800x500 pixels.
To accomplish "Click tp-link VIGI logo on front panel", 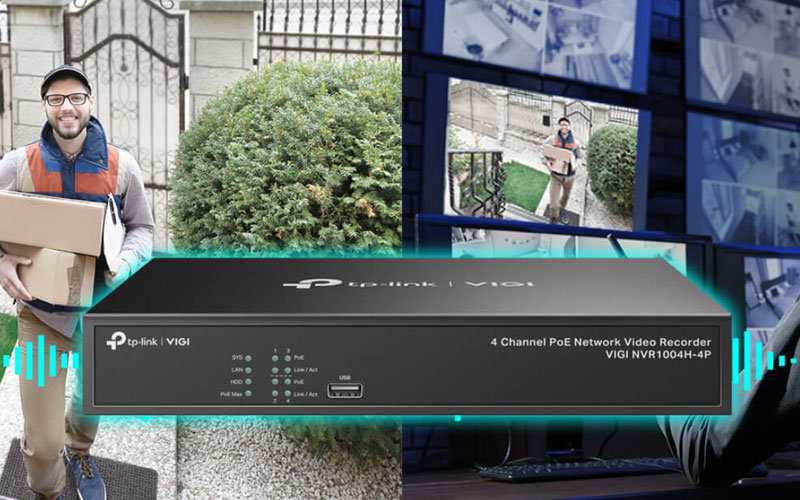I will coord(147,341).
